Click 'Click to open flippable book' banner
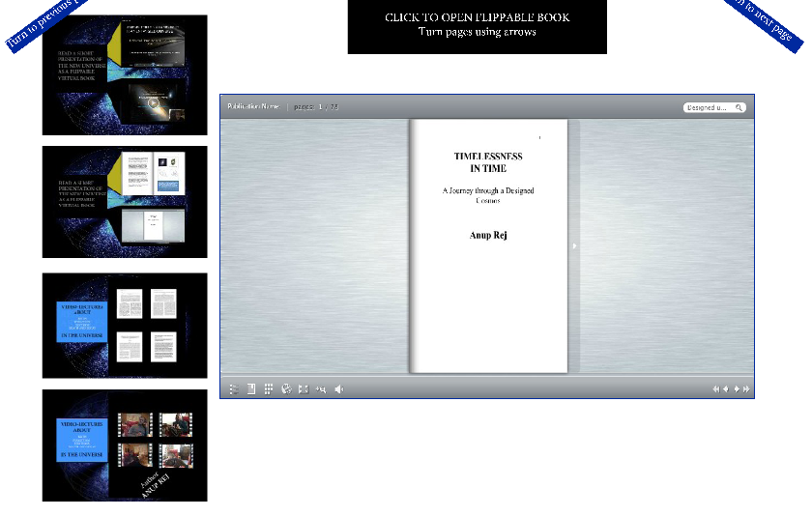This screenshot has width=812, height=517. point(477,26)
